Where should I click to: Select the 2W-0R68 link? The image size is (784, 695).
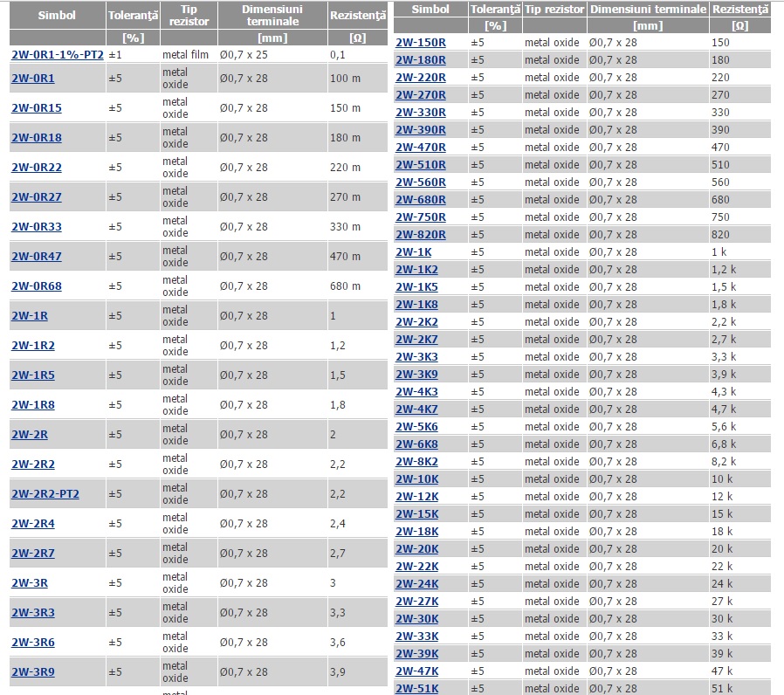point(37,286)
